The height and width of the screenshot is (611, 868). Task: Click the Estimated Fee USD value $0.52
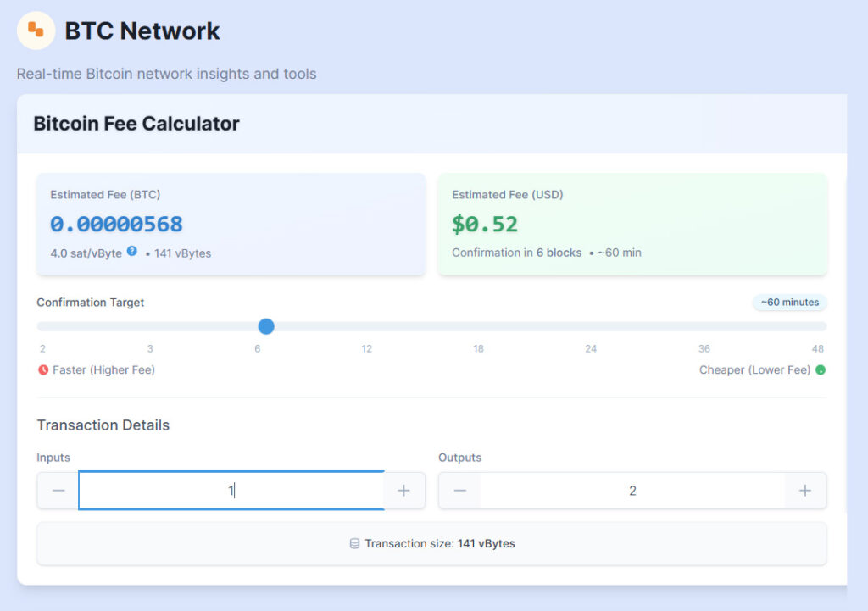coord(485,225)
